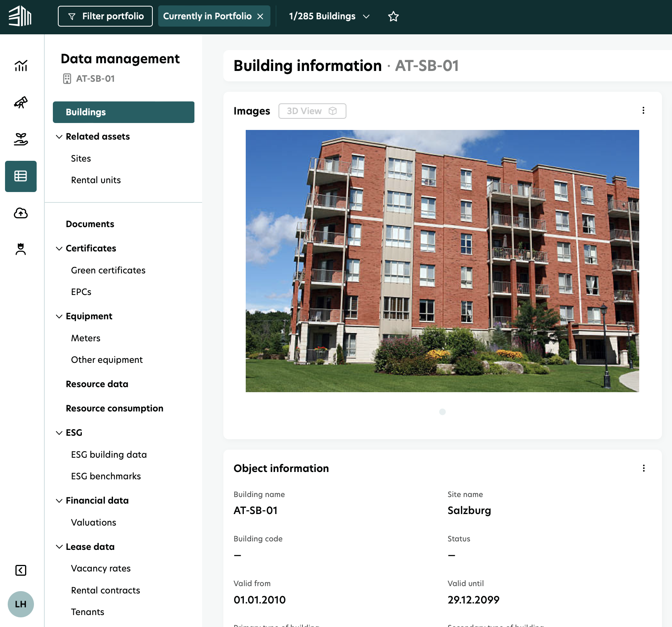
Task: Go to ESG building data
Action: click(109, 455)
